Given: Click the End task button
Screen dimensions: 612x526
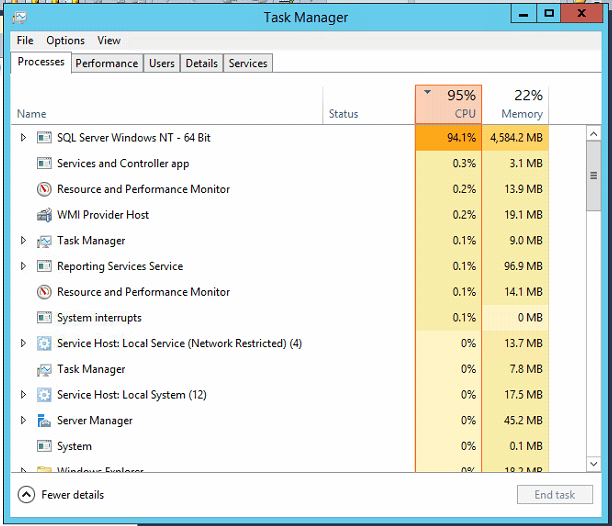Looking at the screenshot, I should 555,495.
